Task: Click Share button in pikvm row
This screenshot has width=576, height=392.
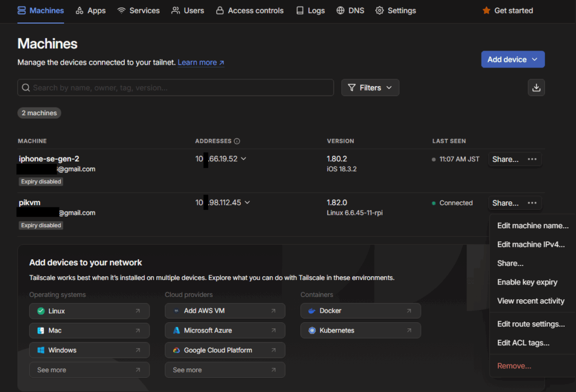Action: pos(506,203)
